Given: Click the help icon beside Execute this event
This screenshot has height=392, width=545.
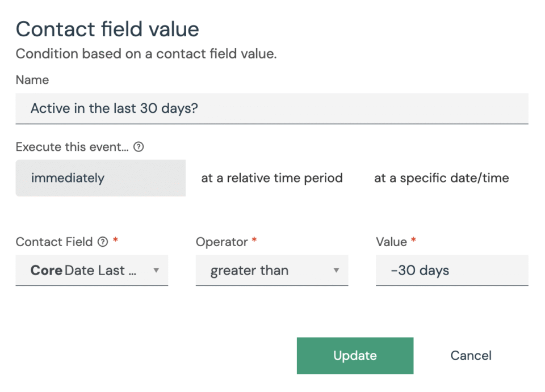Looking at the screenshot, I should [x=139, y=147].
